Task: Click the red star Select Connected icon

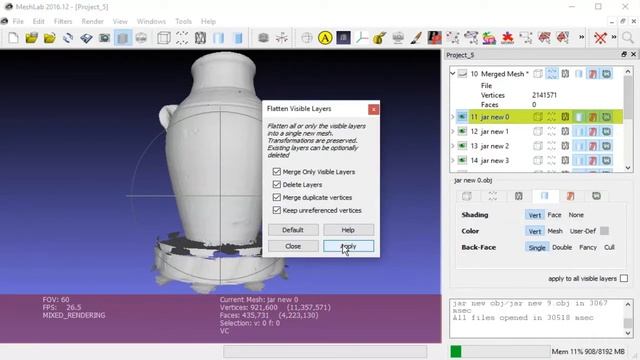Action: click(507, 38)
